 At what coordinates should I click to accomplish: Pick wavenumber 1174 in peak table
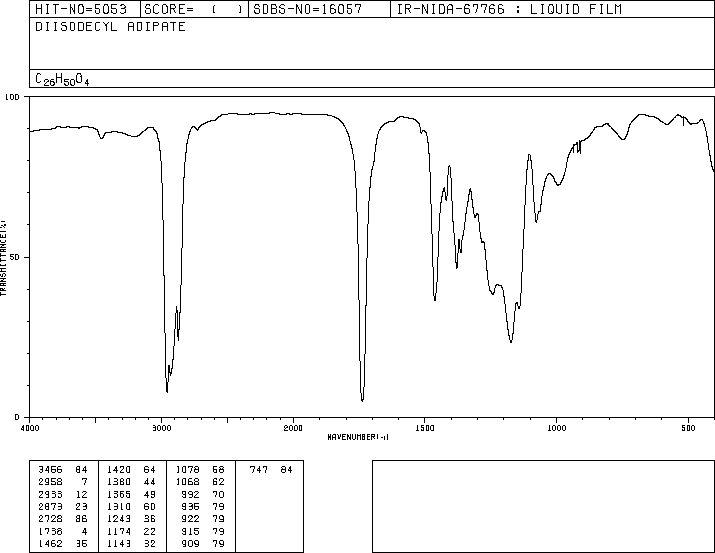[x=119, y=531]
